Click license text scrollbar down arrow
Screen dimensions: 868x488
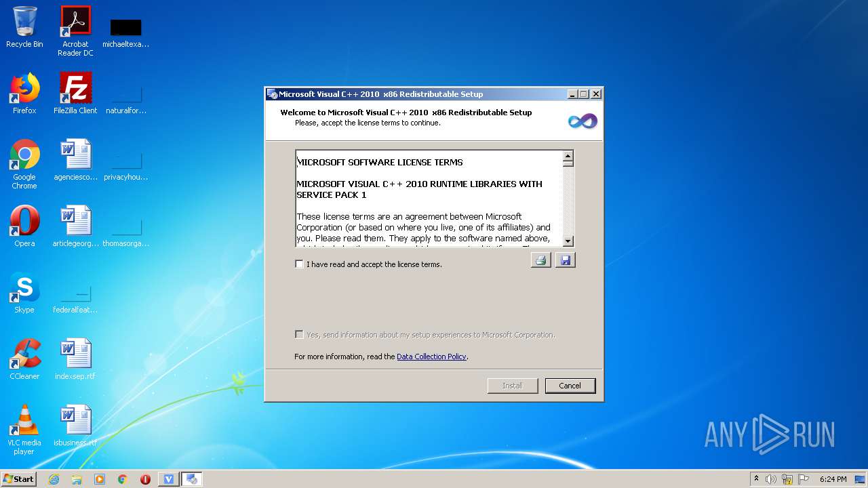click(x=568, y=241)
